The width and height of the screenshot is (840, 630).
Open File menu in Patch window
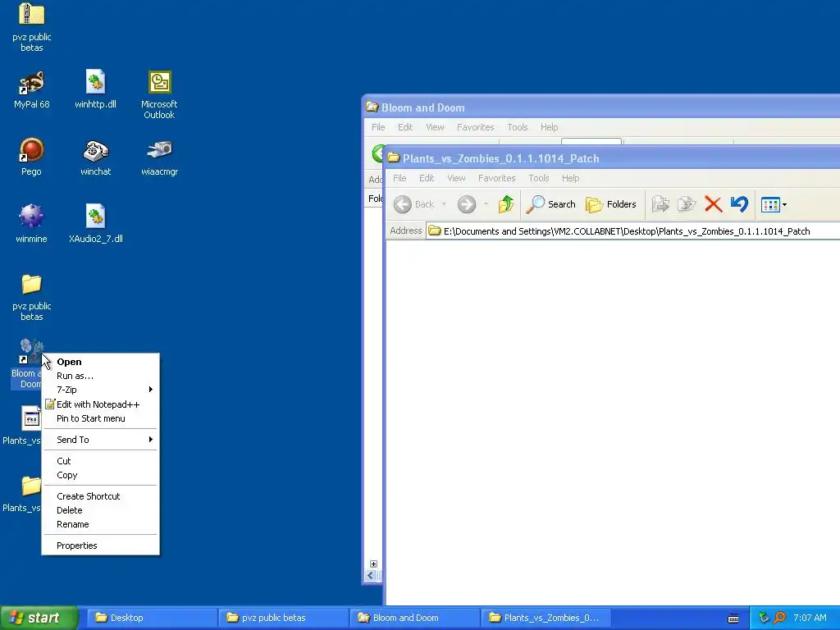coord(399,178)
